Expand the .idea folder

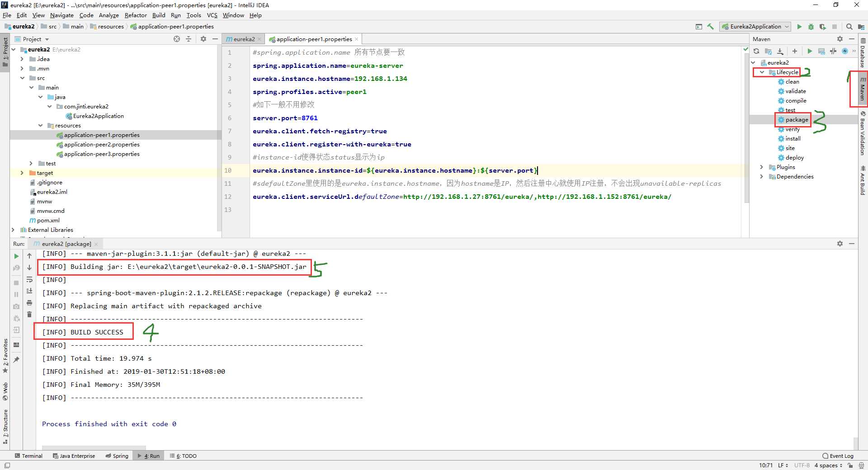(x=22, y=59)
